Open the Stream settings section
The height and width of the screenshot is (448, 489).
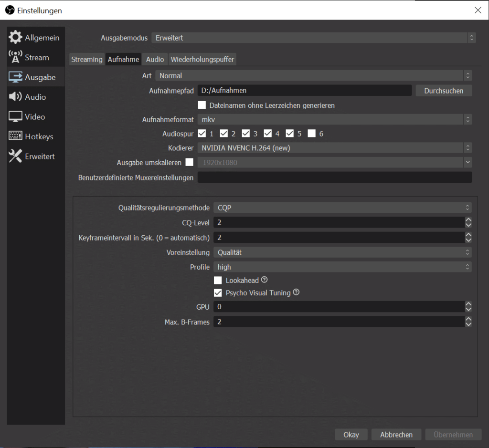tap(36, 57)
